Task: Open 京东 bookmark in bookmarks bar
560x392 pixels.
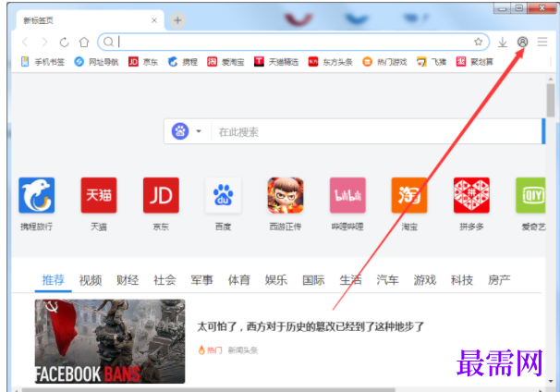Action: 143,62
